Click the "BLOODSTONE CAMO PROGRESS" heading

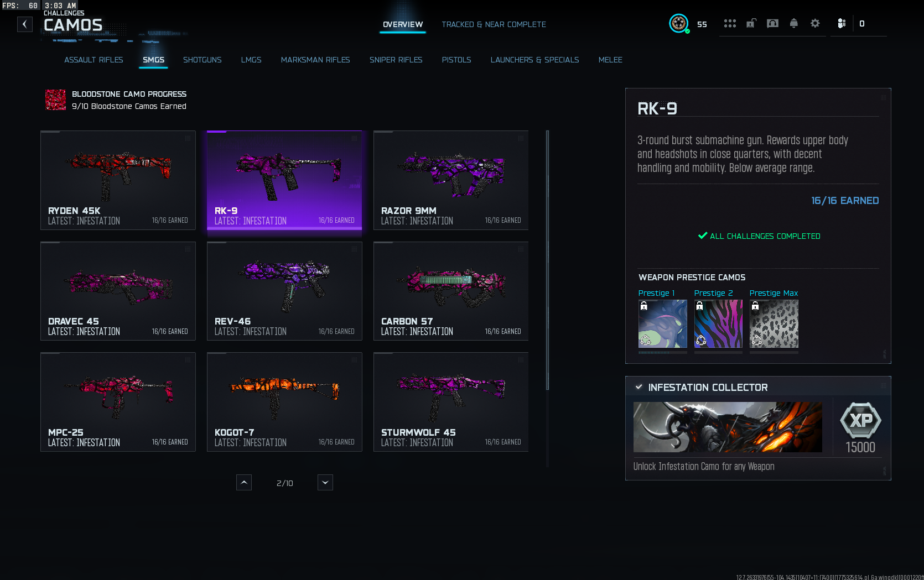pos(129,94)
